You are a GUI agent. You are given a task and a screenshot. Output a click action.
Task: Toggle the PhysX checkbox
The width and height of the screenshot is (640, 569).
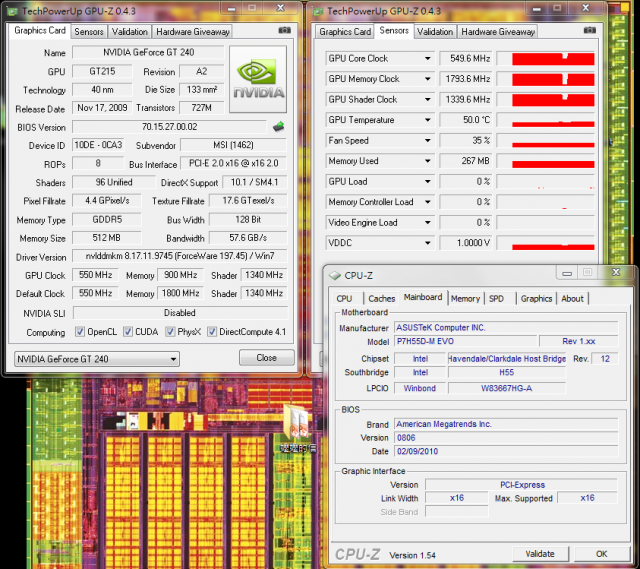(x=170, y=332)
